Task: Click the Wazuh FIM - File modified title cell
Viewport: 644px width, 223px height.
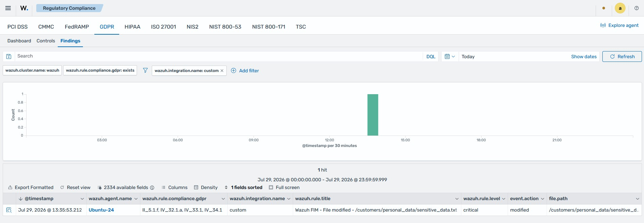Action: click(x=377, y=210)
